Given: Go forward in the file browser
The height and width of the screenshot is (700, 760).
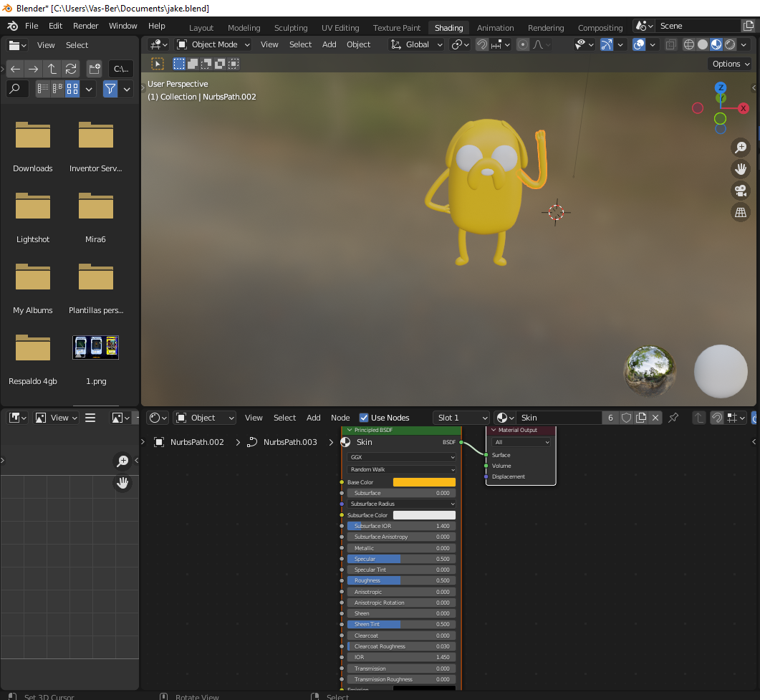Looking at the screenshot, I should coord(34,69).
